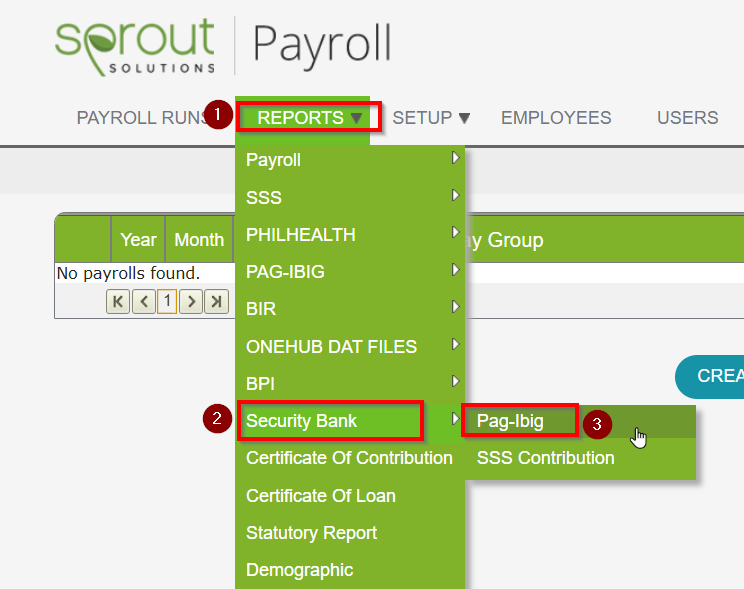
Task: Expand the BIR submenu arrow
Action: click(x=456, y=307)
